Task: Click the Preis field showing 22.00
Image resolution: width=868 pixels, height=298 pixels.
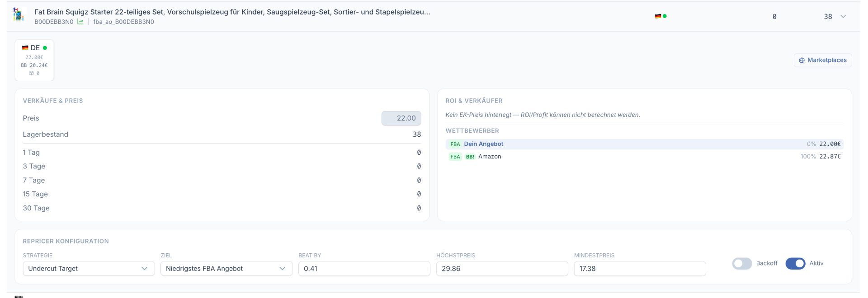Action: click(401, 118)
